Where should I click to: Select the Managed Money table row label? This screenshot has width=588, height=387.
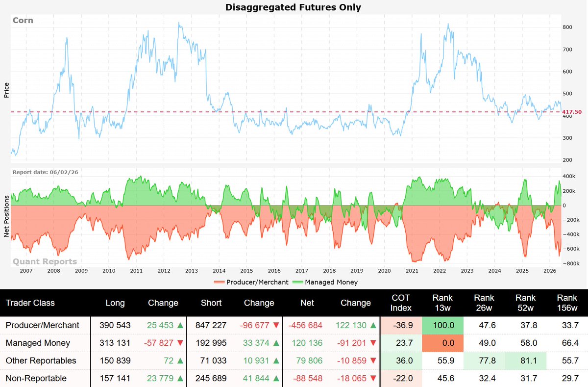pyautogui.click(x=38, y=343)
